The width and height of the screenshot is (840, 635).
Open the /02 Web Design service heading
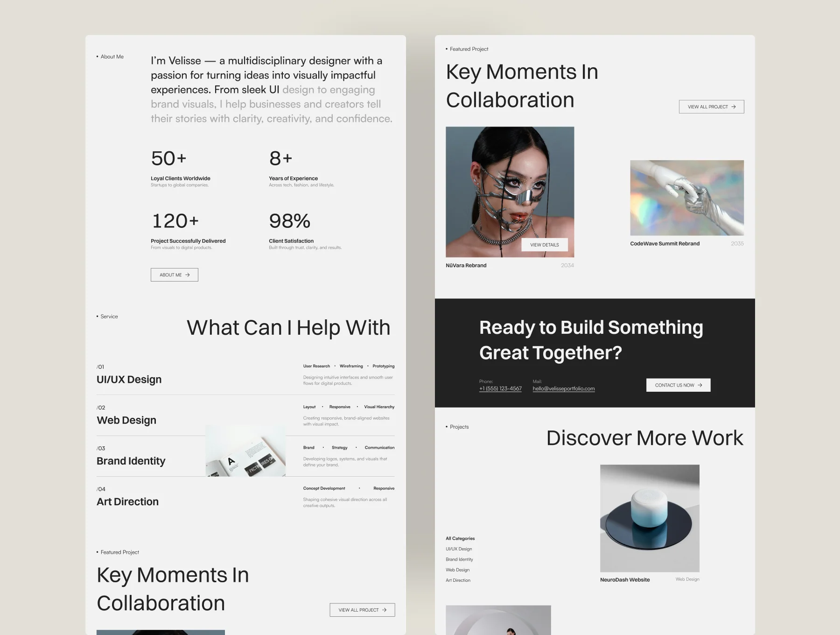[126, 420]
